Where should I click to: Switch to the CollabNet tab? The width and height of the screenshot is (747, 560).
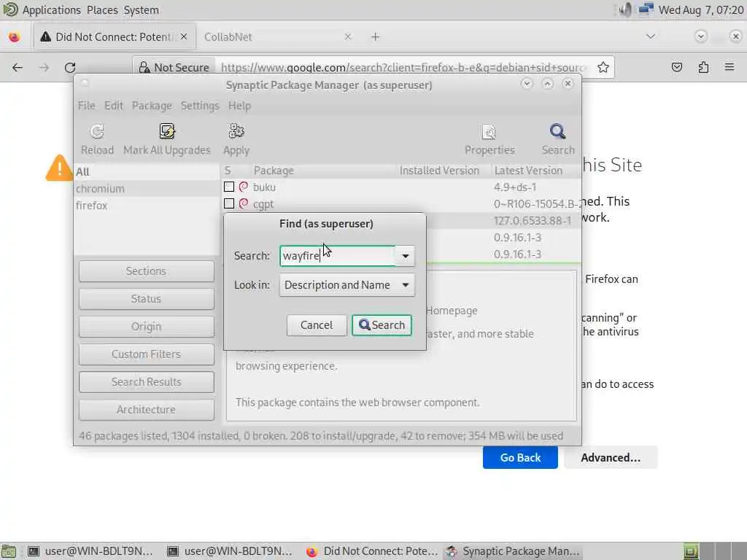click(278, 36)
